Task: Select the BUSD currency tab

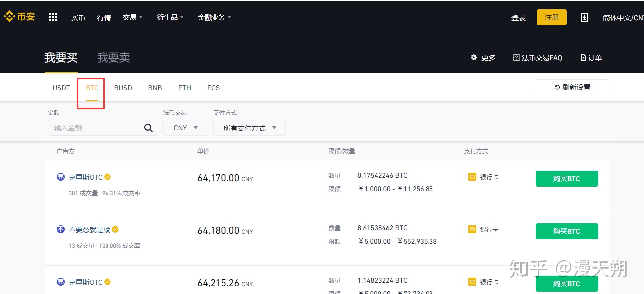Action: pyautogui.click(x=123, y=88)
